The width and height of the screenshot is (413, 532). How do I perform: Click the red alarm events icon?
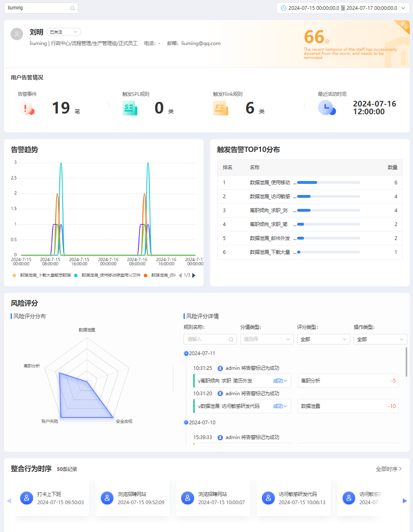pyautogui.click(x=27, y=108)
